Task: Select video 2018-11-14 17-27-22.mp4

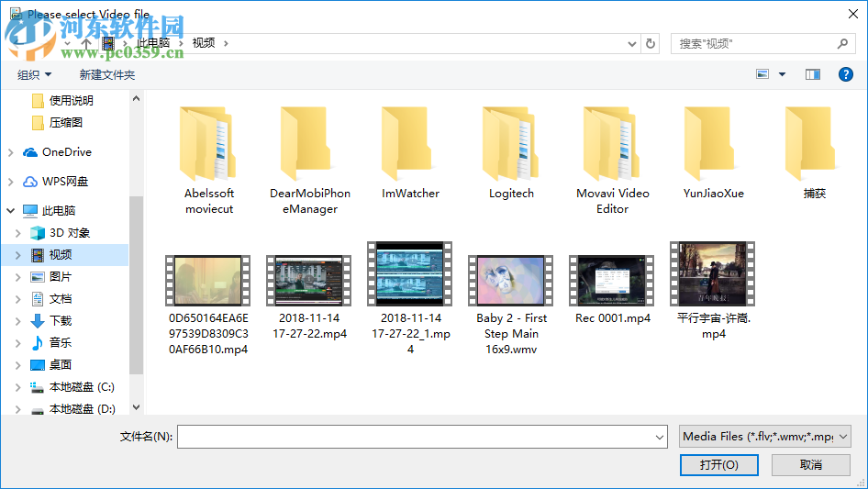Action: pyautogui.click(x=309, y=297)
